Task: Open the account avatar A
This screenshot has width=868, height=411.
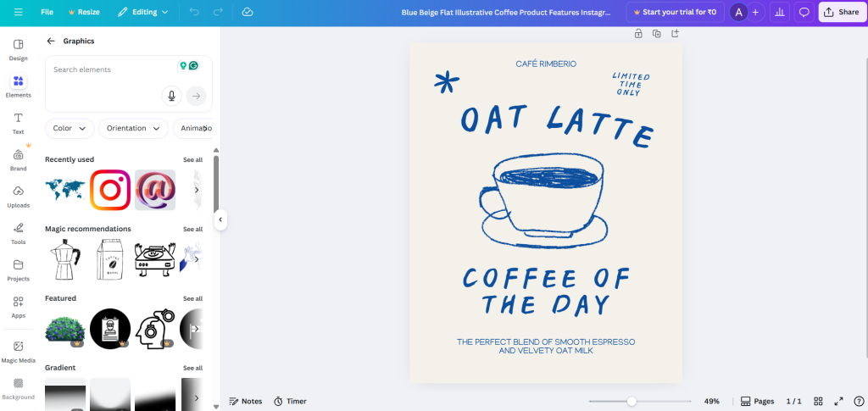Action: pyautogui.click(x=738, y=12)
